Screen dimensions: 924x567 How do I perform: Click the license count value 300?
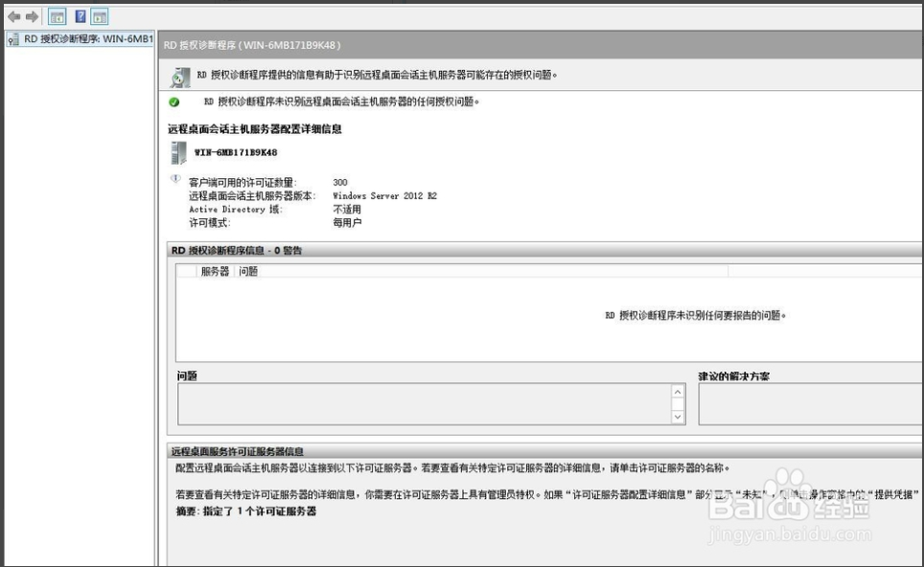click(340, 183)
